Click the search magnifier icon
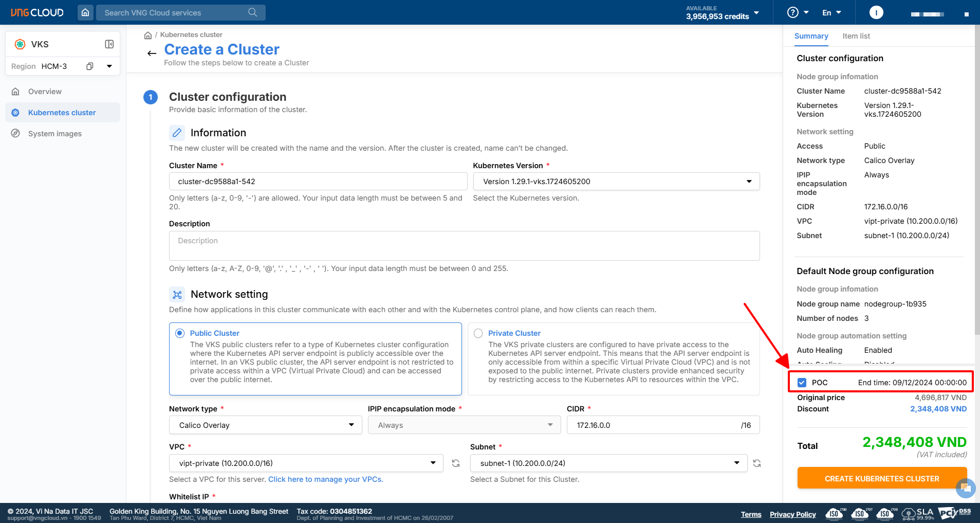The height and width of the screenshot is (523, 980). (252, 12)
